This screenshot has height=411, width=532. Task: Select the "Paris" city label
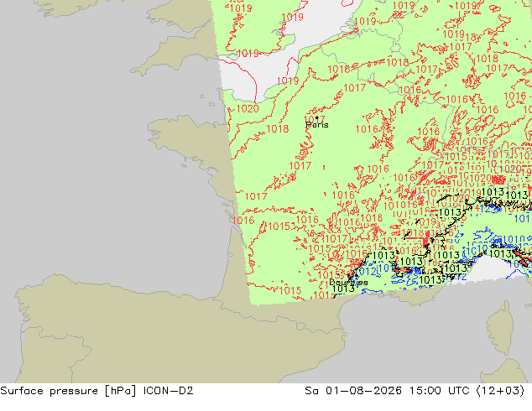pyautogui.click(x=317, y=125)
